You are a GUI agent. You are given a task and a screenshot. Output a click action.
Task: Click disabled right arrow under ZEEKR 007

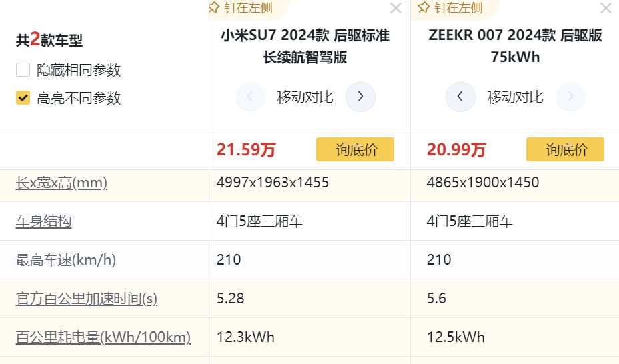570,97
